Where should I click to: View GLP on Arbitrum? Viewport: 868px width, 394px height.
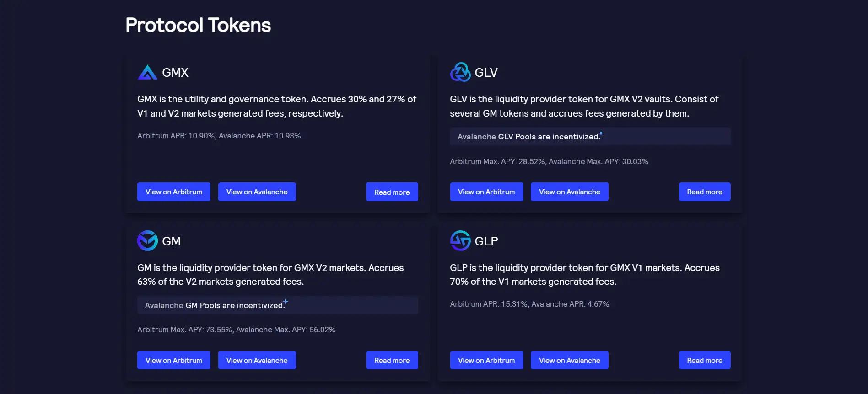coord(486,361)
